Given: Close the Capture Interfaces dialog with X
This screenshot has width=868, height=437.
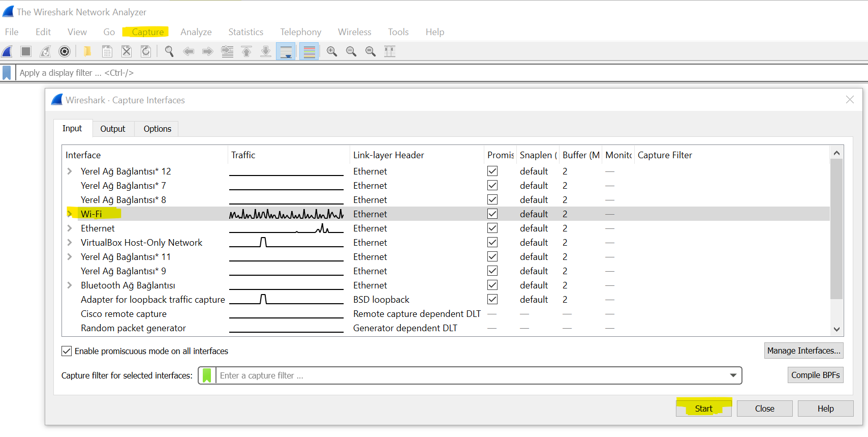Looking at the screenshot, I should click(x=850, y=100).
